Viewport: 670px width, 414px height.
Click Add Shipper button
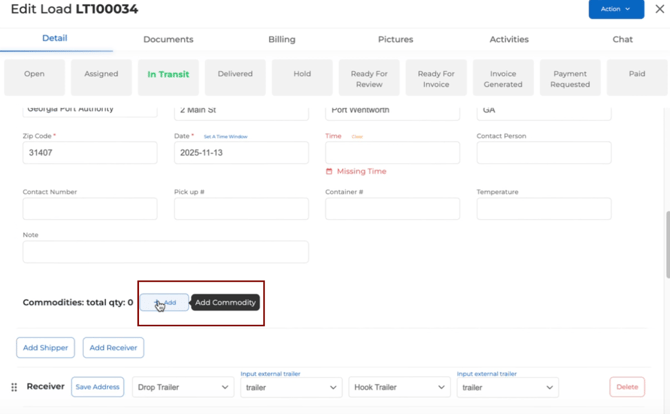45,348
